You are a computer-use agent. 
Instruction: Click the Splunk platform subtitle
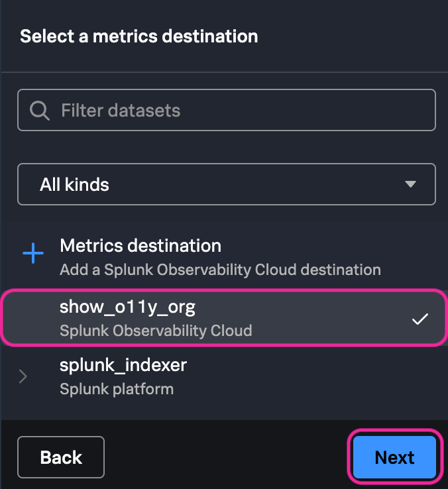click(117, 389)
